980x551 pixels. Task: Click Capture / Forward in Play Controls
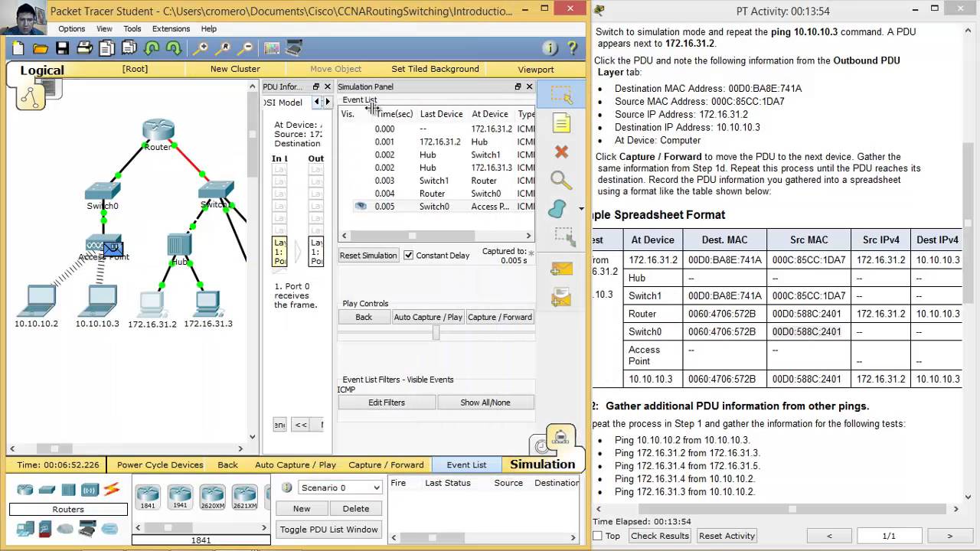(x=500, y=317)
